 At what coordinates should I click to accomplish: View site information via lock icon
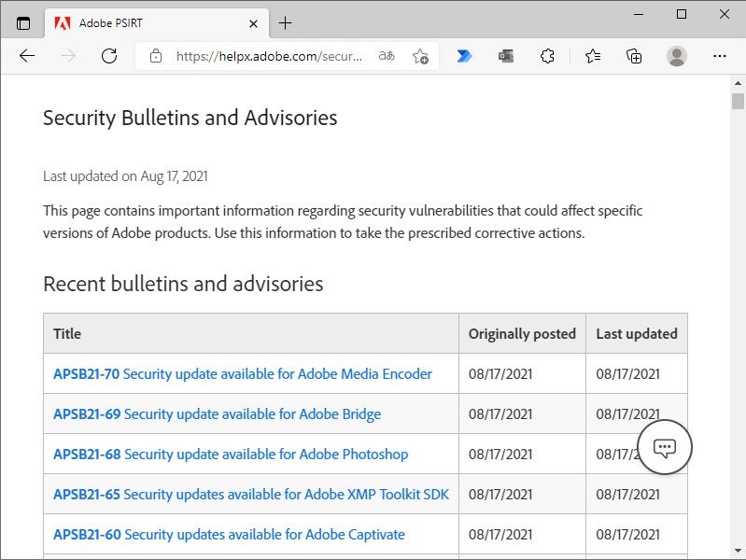(x=156, y=56)
